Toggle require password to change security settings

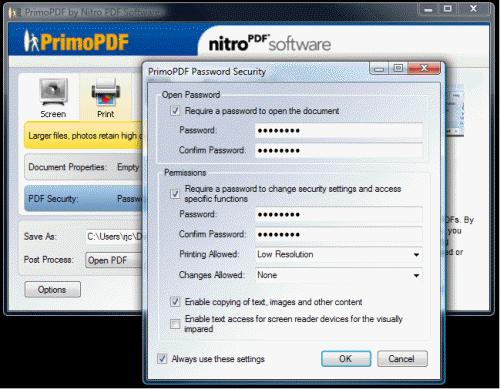(x=175, y=194)
